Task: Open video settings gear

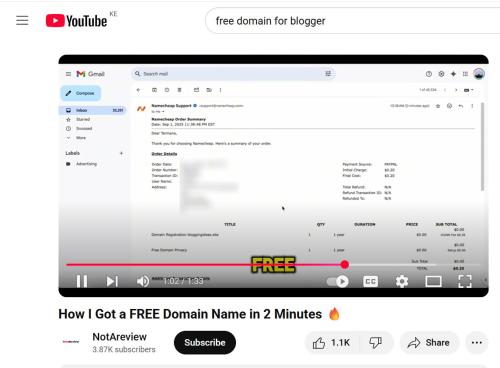Action: coord(402,281)
